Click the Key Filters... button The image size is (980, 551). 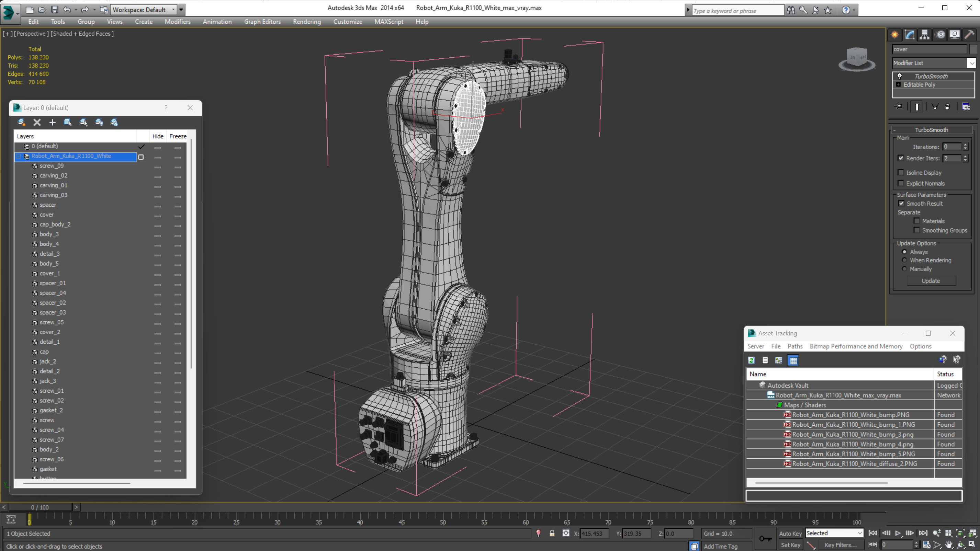click(841, 545)
